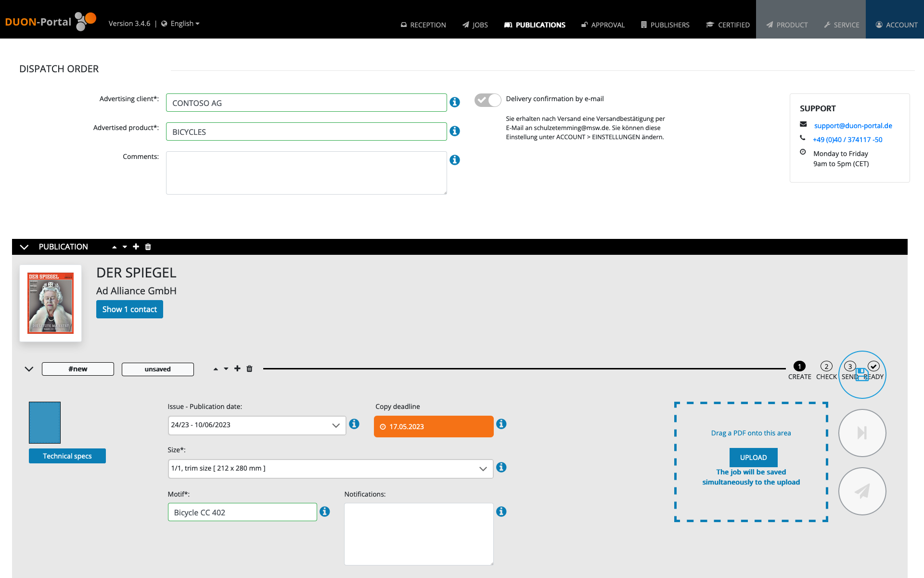Open info icon next to Copy deadline

[x=501, y=424]
